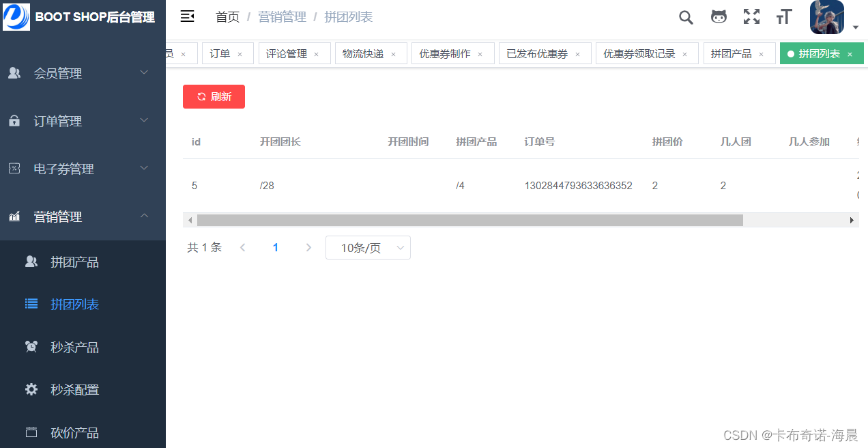
Task: Click the gear icon beside 秒杀配置
Action: tap(31, 389)
